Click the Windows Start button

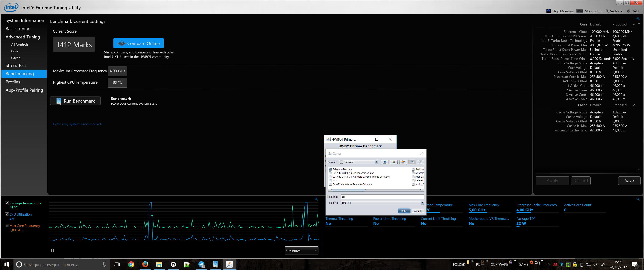(7, 264)
